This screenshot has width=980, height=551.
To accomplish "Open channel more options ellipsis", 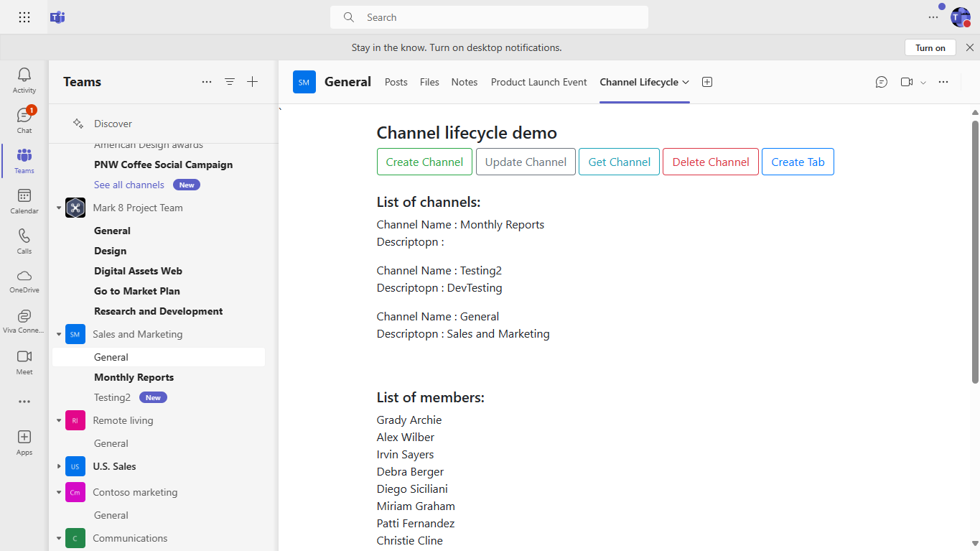I will point(943,82).
